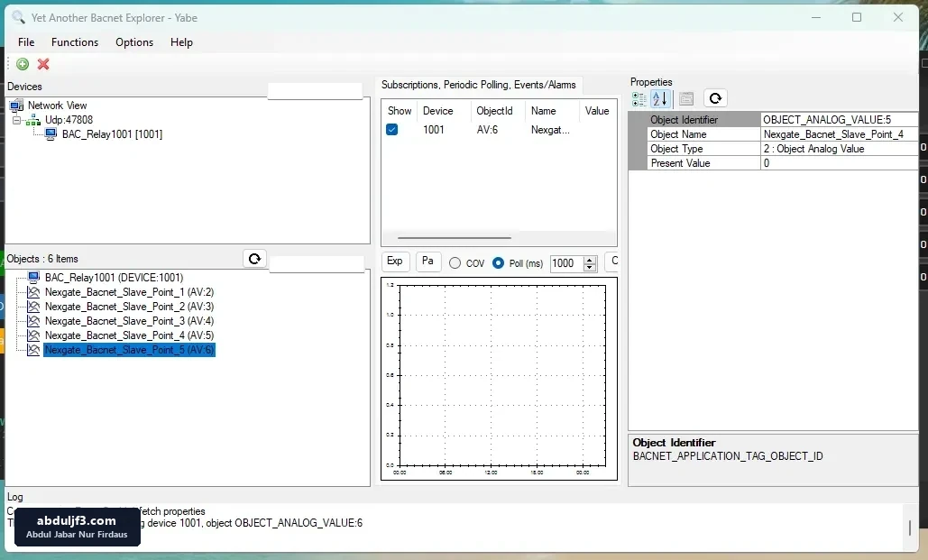The height and width of the screenshot is (560, 928).
Task: Decrease the poll interval with down arrow
Action: pos(590,268)
